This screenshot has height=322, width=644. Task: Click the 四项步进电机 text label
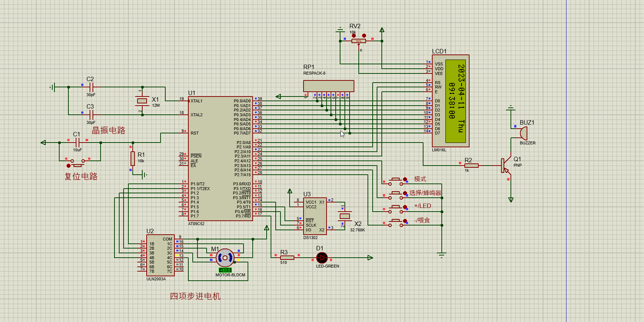[x=195, y=296]
